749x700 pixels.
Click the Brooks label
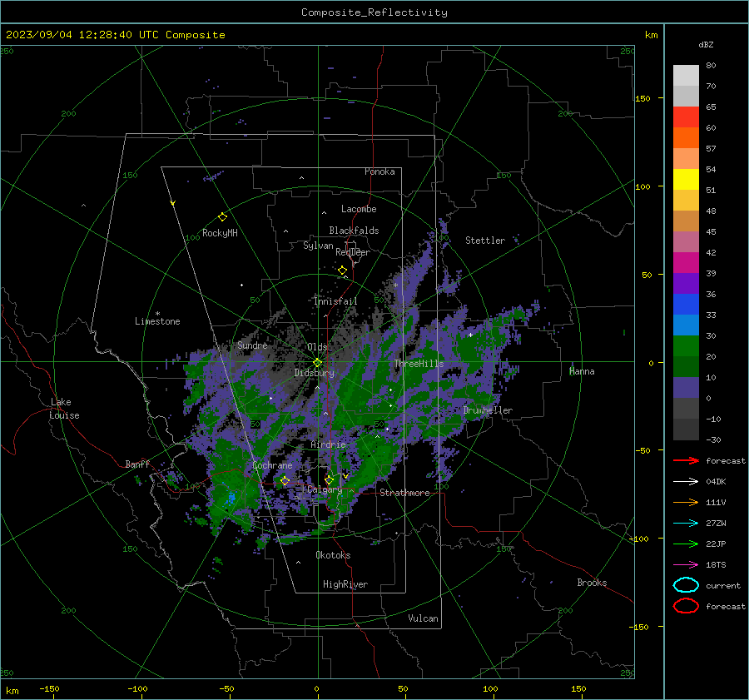coord(592,583)
